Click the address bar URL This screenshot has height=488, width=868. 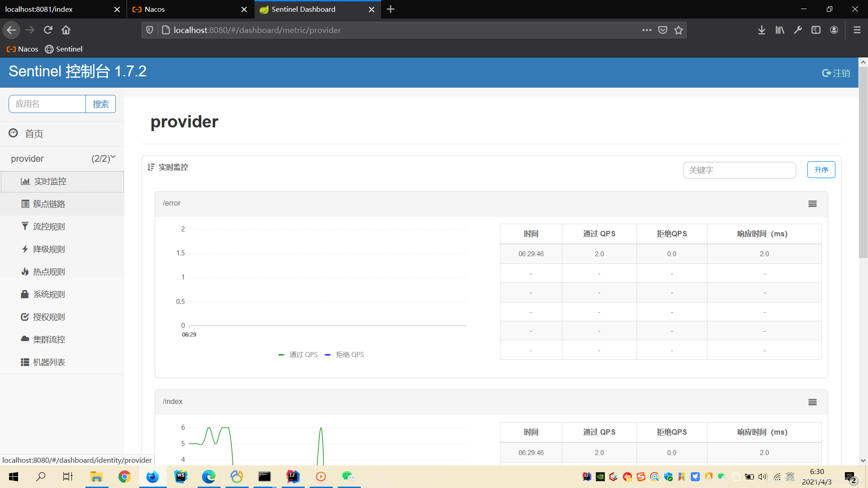(x=257, y=30)
